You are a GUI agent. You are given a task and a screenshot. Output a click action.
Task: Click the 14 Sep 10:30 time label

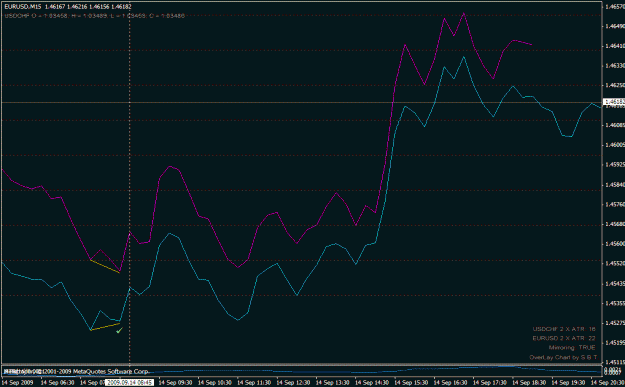tap(214, 383)
